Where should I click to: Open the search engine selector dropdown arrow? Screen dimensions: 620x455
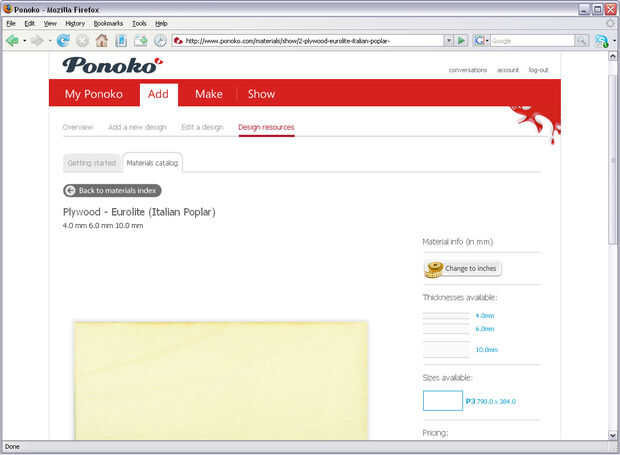[487, 40]
